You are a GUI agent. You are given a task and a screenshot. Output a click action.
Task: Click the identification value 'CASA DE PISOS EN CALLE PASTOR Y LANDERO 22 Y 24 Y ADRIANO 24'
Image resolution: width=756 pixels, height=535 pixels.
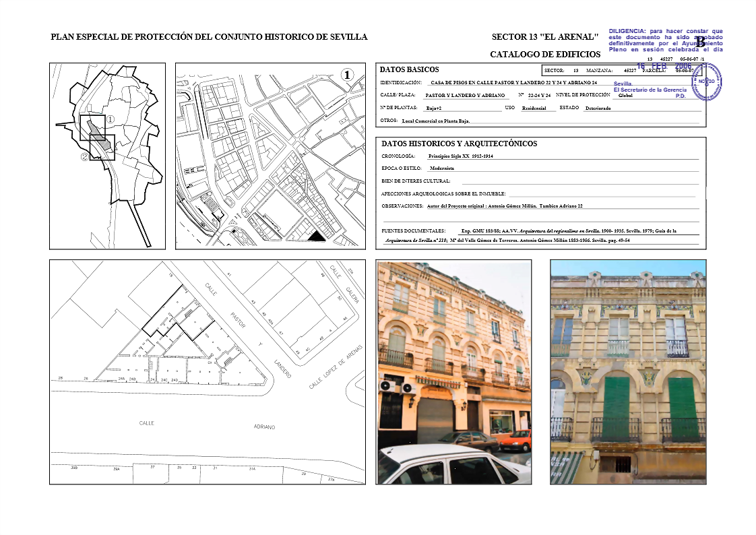pyautogui.click(x=513, y=83)
